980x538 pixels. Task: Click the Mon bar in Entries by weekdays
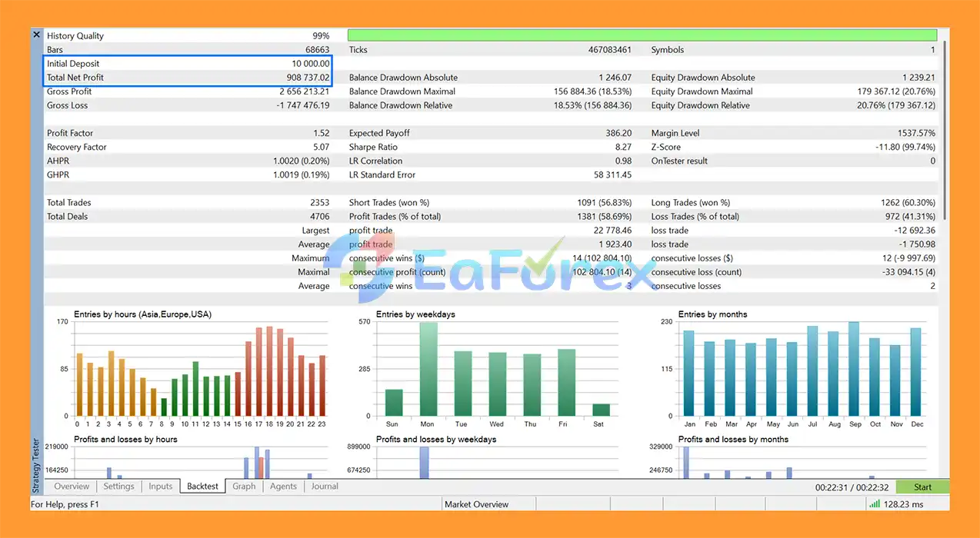point(428,369)
